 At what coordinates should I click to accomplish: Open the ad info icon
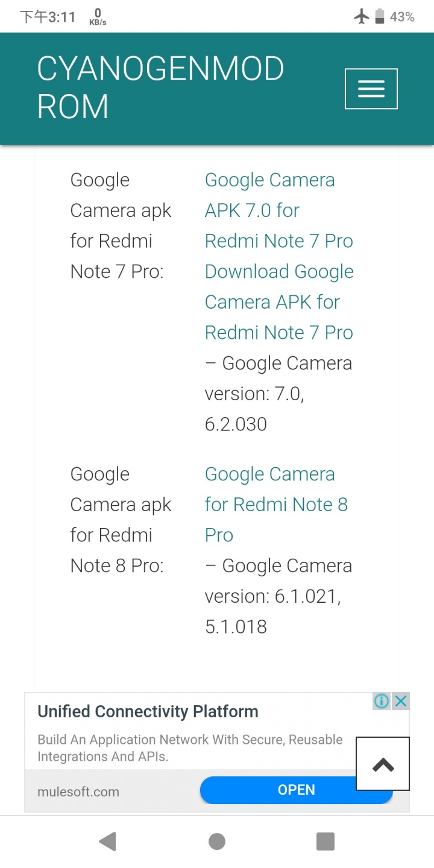tap(382, 701)
